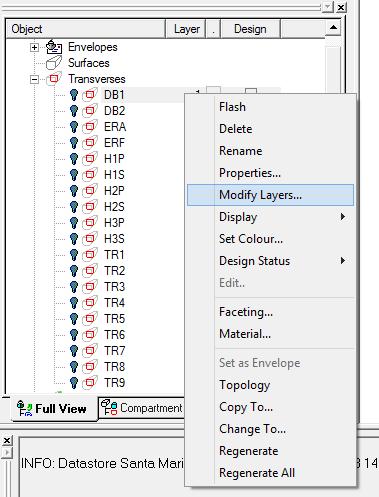Click the Surfaces node icon
This screenshot has width=379, height=497.
click(x=54, y=63)
